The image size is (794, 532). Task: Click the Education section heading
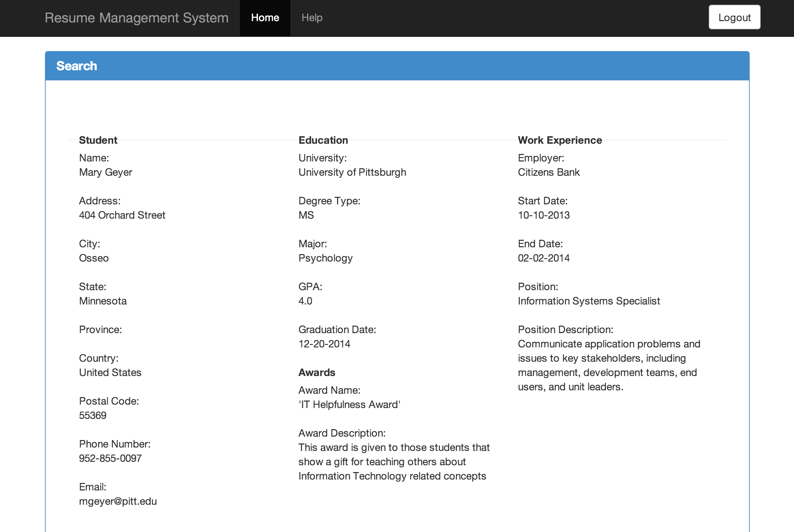323,140
